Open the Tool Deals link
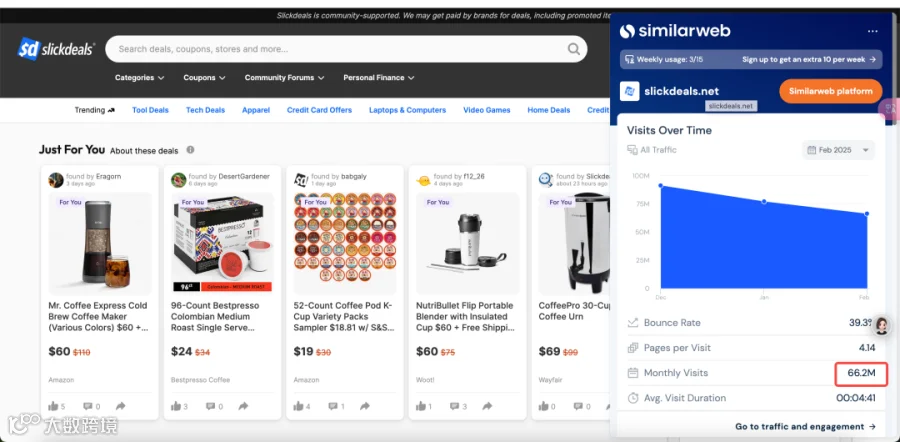This screenshot has height=442, width=900. point(150,110)
